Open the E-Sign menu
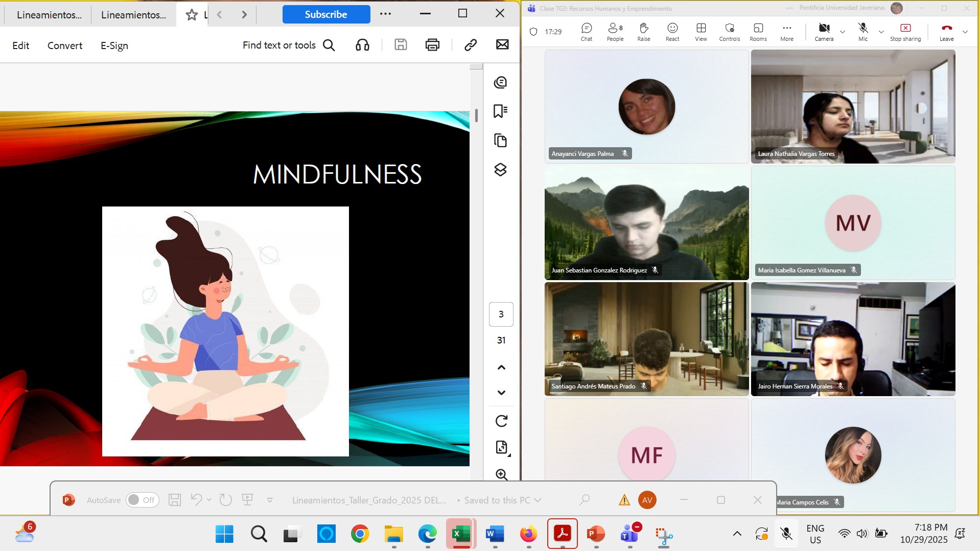 click(114, 45)
